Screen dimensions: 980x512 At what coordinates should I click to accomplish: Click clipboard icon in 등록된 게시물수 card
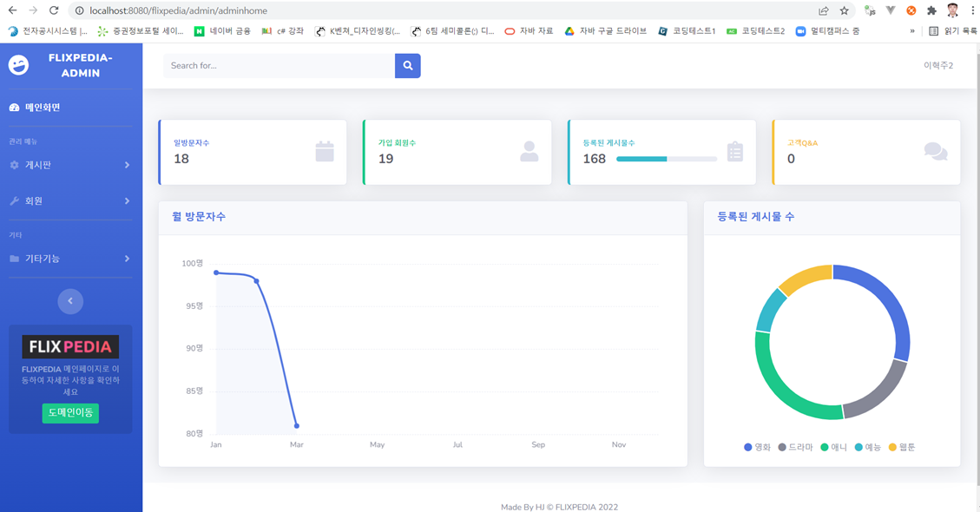point(735,151)
